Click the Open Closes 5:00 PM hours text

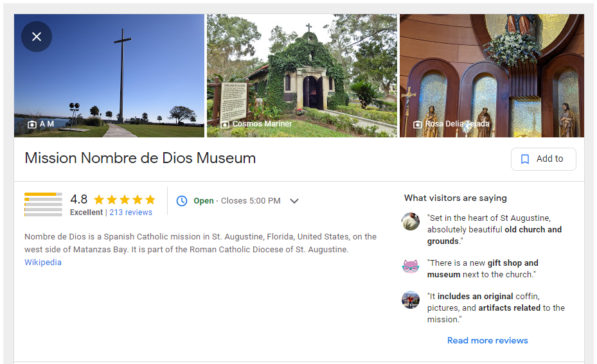click(237, 201)
